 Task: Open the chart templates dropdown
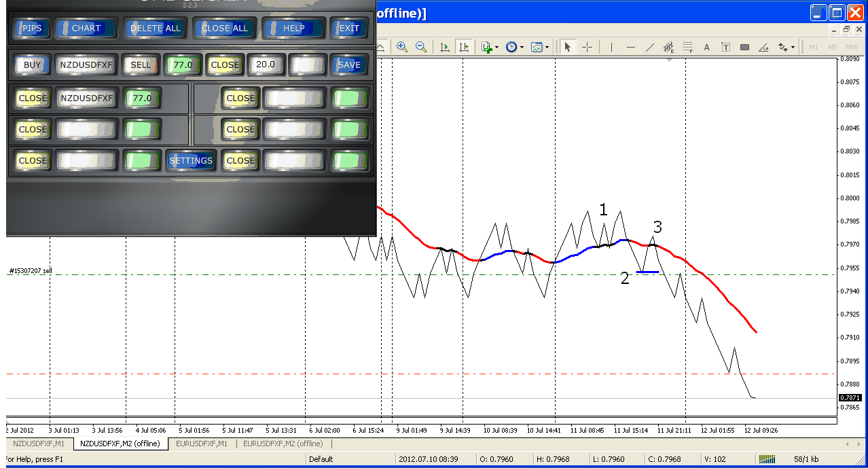click(540, 47)
